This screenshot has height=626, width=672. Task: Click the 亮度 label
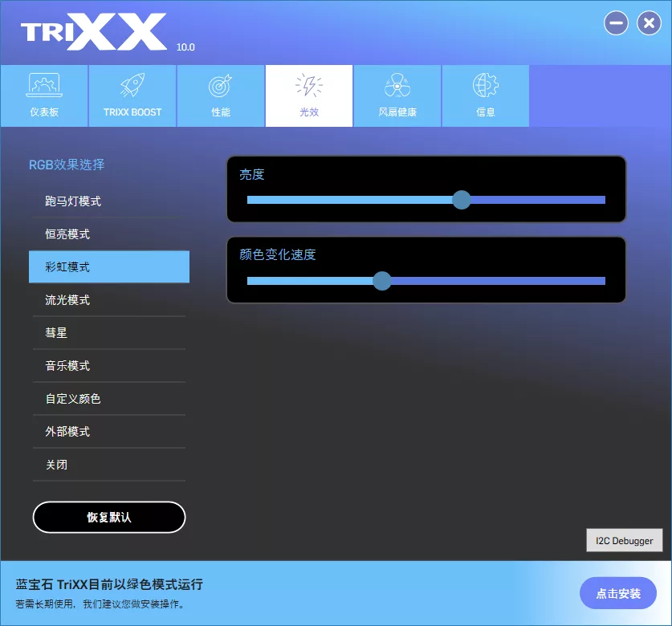pyautogui.click(x=252, y=174)
